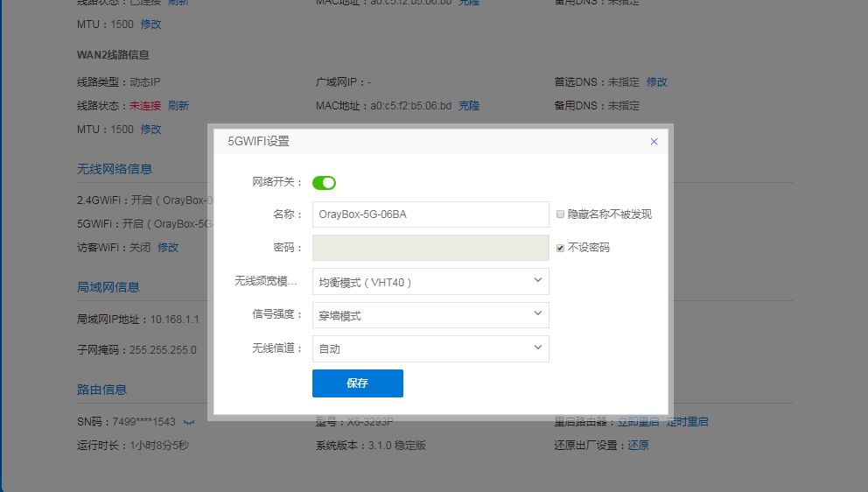Click the 5GWiFi status row text
868x492 pixels.
tap(145, 224)
